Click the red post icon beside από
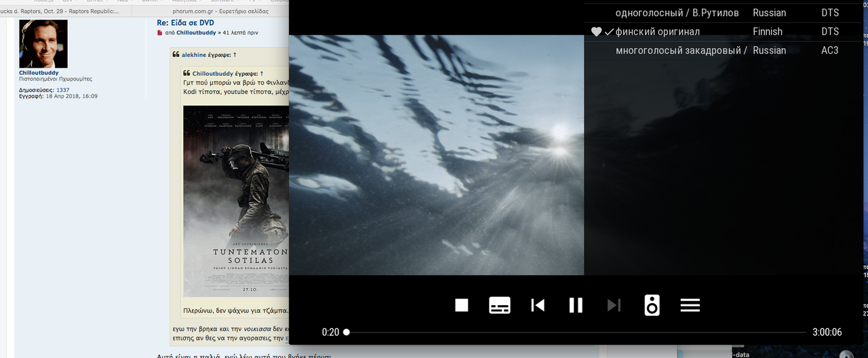Image resolution: width=868 pixels, height=358 pixels. tap(159, 33)
